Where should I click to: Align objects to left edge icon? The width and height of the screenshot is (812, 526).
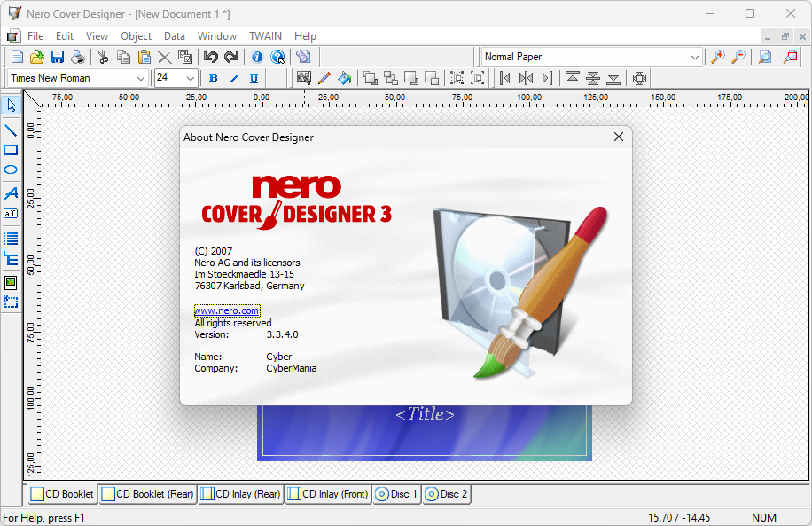[x=505, y=78]
